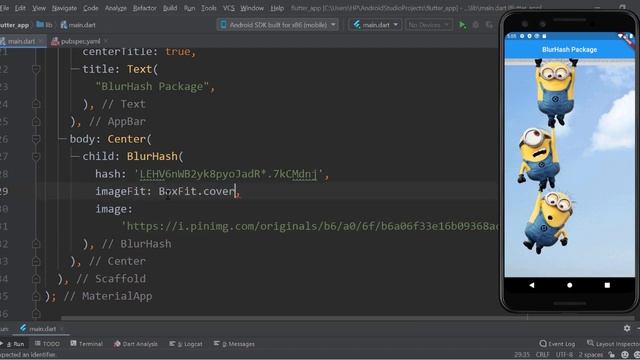
Task: Open the Terminal tool window
Action: tap(87, 344)
